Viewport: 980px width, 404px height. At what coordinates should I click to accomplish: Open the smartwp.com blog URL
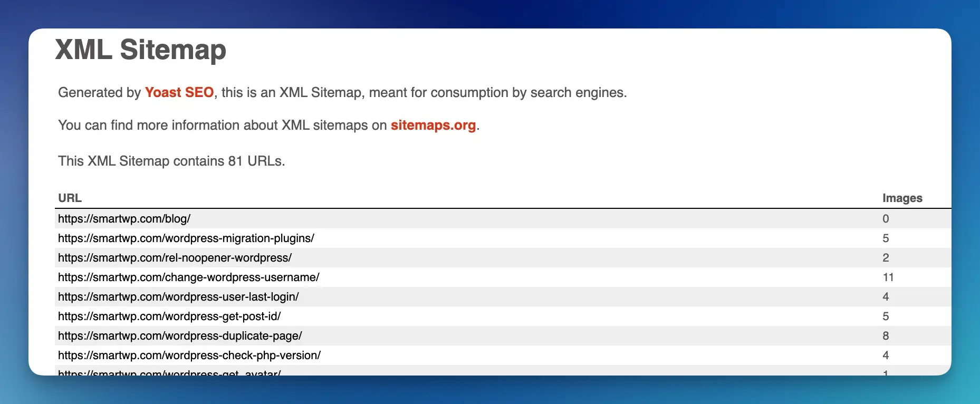point(124,218)
